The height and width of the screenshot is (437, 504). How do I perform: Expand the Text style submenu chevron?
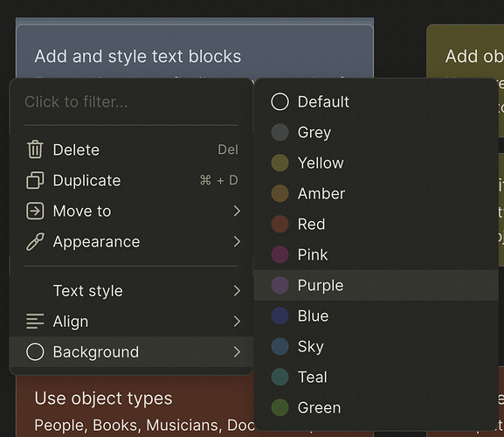[x=237, y=291]
